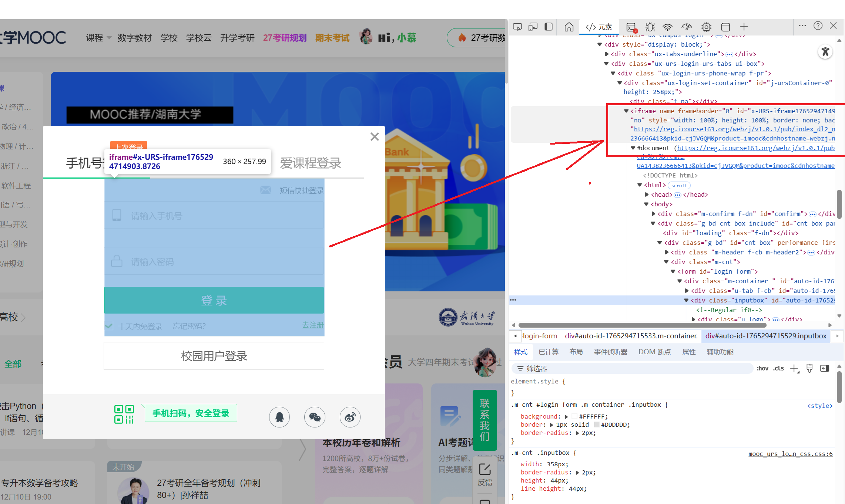Open the console drawer icon with error badge
845x504 pixels.
[x=631, y=27]
